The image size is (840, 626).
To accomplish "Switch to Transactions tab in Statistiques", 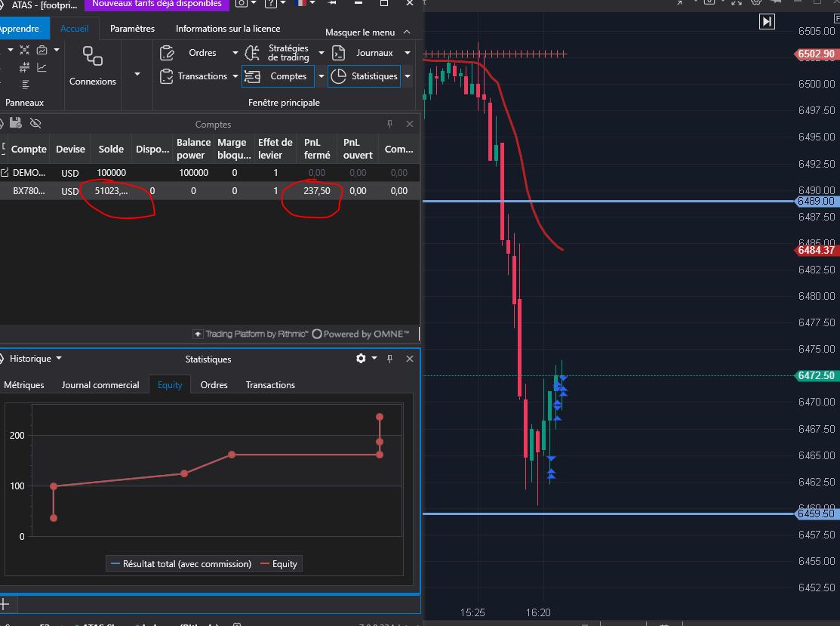I will [270, 385].
